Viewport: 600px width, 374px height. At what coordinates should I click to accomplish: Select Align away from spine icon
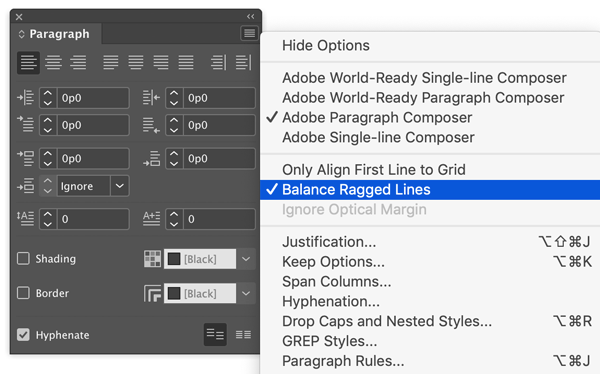coord(243,62)
